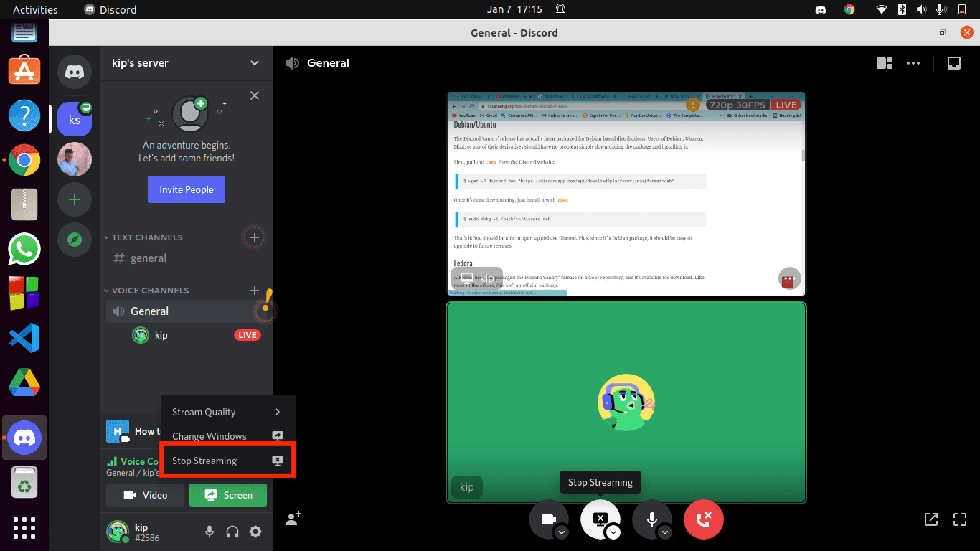The height and width of the screenshot is (551, 980).
Task: Open the inbox icon
Action: pos(953,63)
